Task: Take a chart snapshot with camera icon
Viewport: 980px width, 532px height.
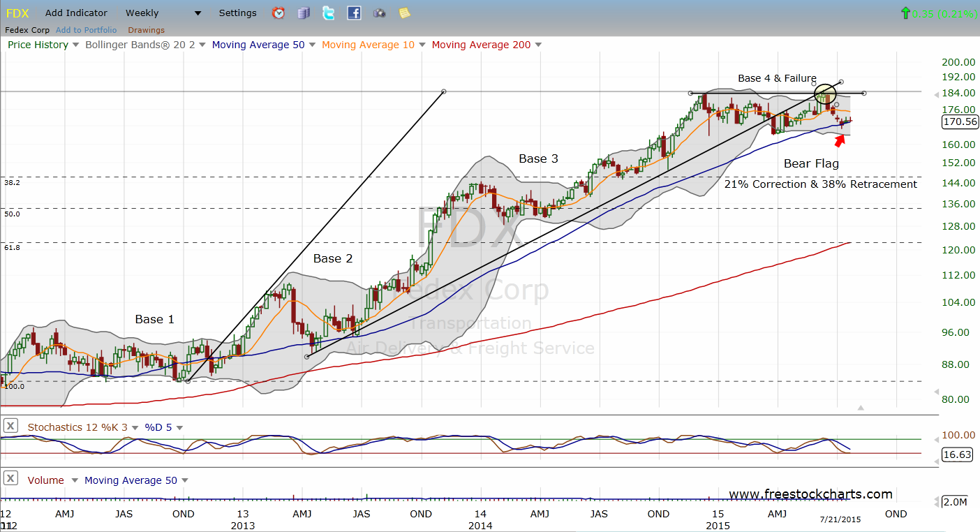Action: point(379,13)
